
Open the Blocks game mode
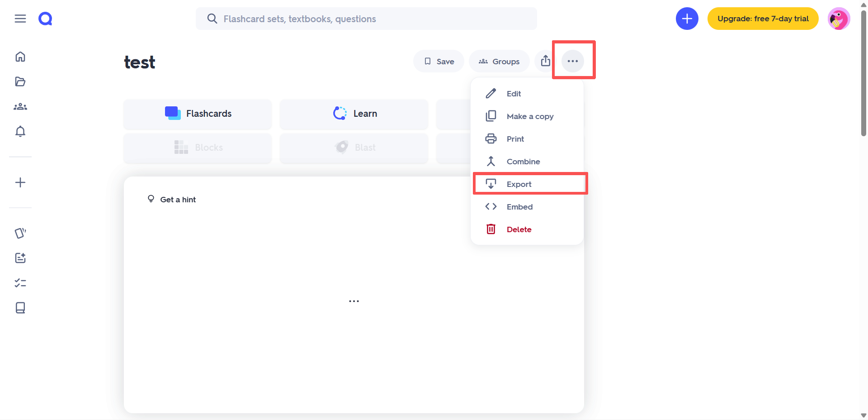coord(198,148)
